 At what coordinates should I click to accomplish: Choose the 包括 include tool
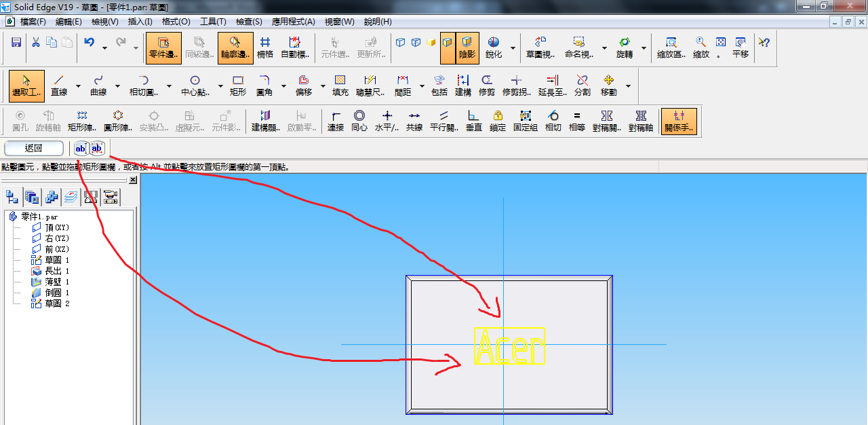point(439,86)
